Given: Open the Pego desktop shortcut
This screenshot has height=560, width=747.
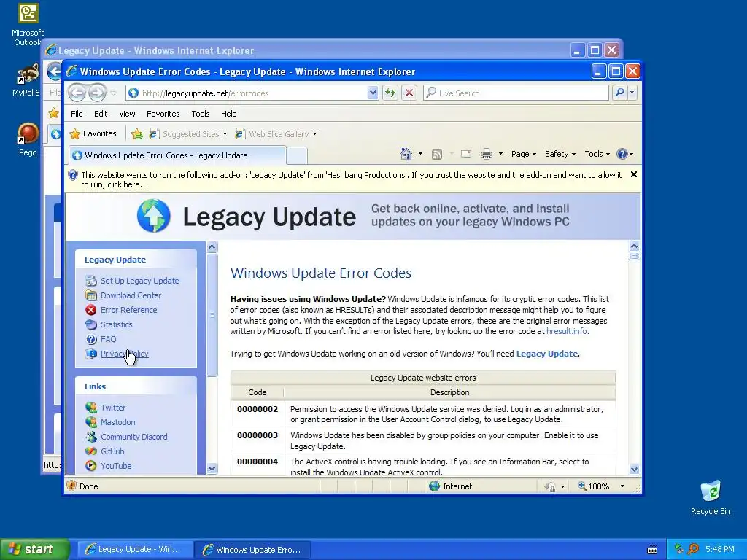Looking at the screenshot, I should [28, 139].
